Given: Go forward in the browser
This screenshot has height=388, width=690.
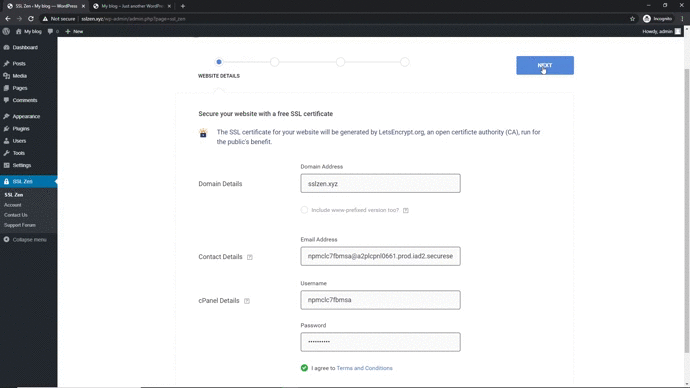Looking at the screenshot, I should (x=19, y=19).
